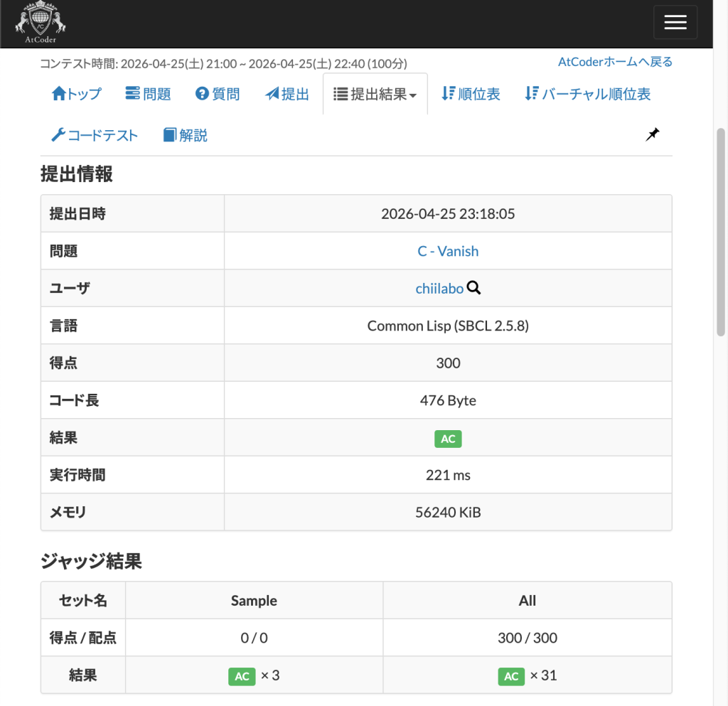Click the AC badge under All column
The height and width of the screenshot is (706, 728).
pyautogui.click(x=511, y=676)
